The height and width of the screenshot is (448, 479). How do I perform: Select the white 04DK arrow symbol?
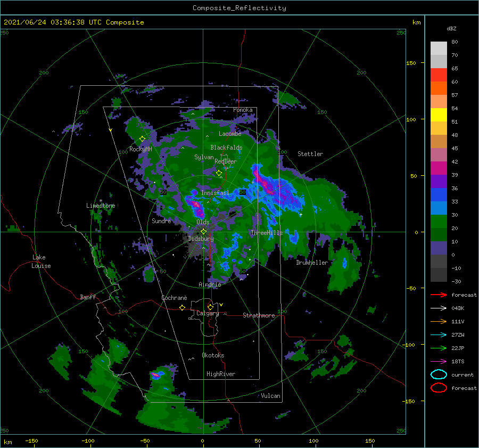point(439,308)
